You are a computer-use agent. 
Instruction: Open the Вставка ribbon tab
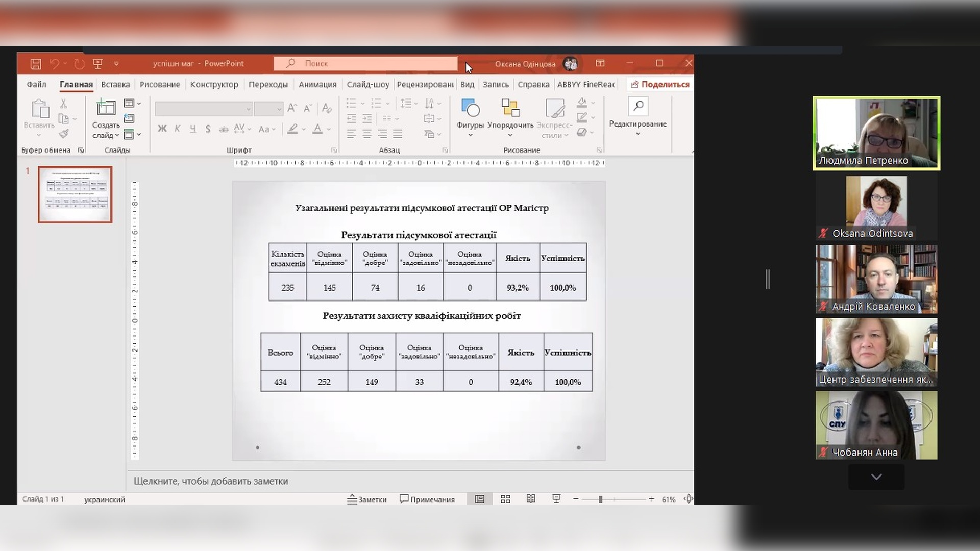pyautogui.click(x=115, y=85)
